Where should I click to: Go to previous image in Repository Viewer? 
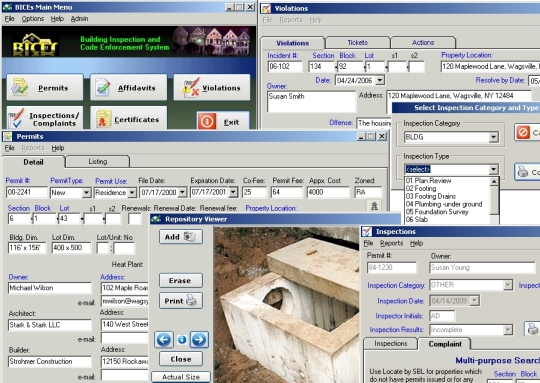[164, 340]
